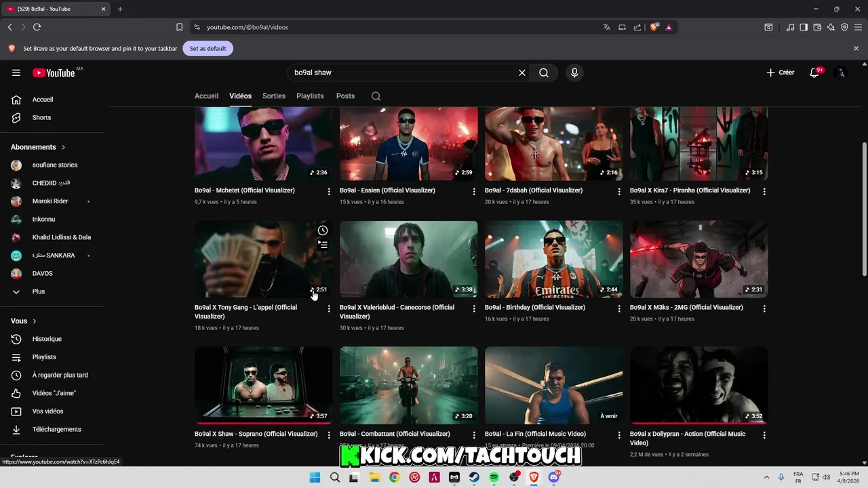This screenshot has width=868, height=488.
Task: Open options for 2MG video
Action: tap(764, 308)
